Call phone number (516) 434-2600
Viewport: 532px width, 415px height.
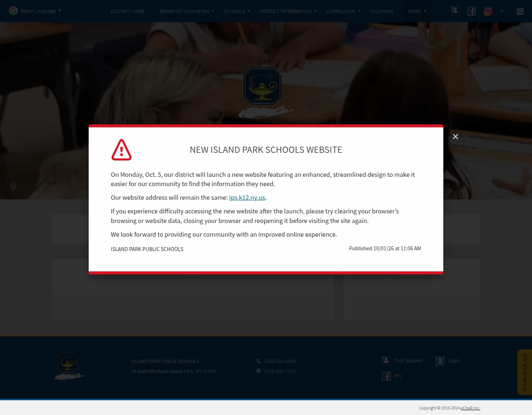pos(280,361)
